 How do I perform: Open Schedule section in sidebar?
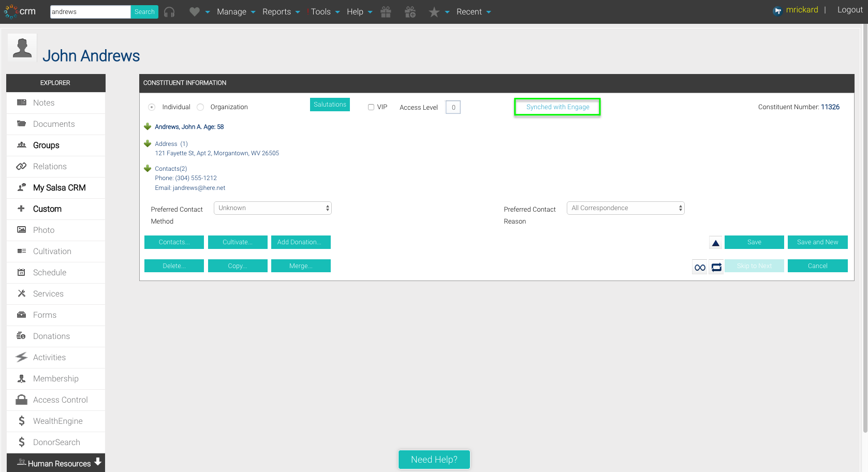coord(56,273)
